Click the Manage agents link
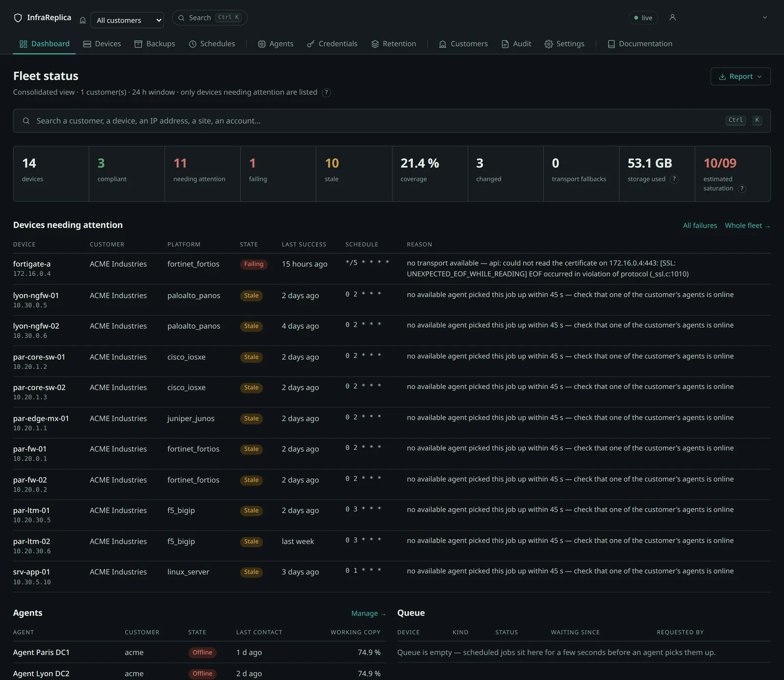Viewport: 784px width, 680px height. 368,613
